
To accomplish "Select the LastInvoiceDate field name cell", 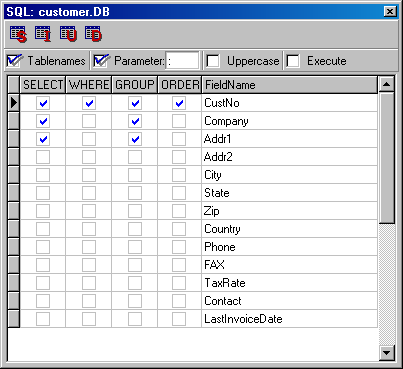I will pos(290,319).
